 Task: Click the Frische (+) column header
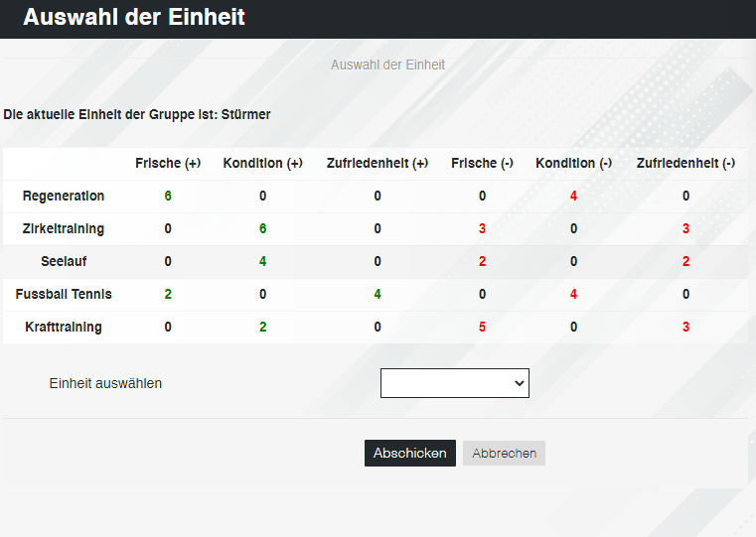(x=168, y=163)
